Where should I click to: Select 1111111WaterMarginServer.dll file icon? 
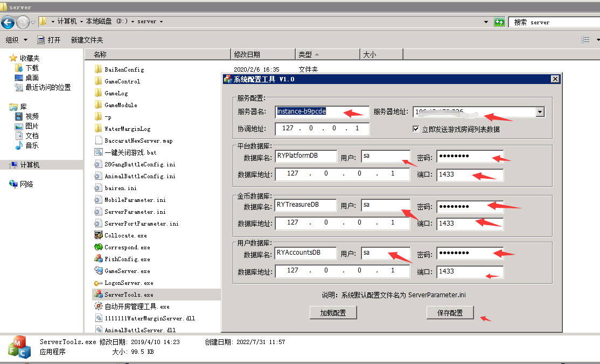(99, 318)
